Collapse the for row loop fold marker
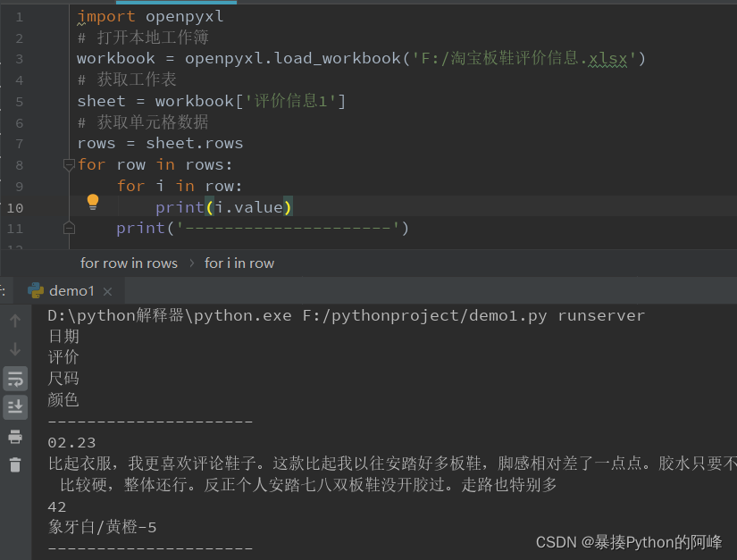This screenshot has width=737, height=560. coord(69,165)
